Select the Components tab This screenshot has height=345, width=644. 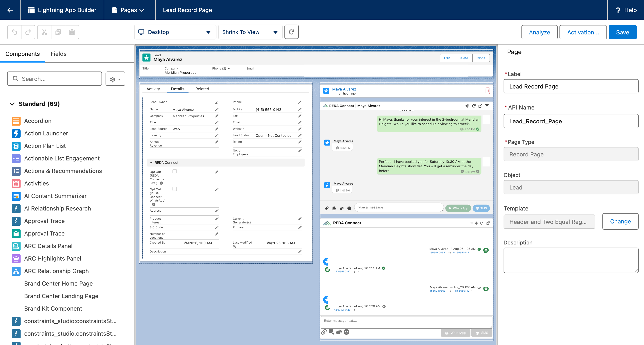(x=23, y=54)
